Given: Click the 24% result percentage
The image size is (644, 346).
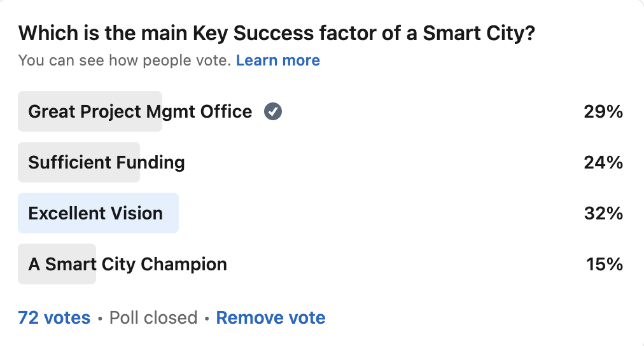Looking at the screenshot, I should pos(603,162).
